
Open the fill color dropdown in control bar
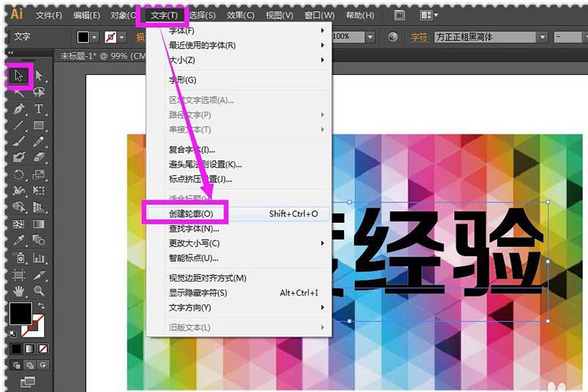94,37
